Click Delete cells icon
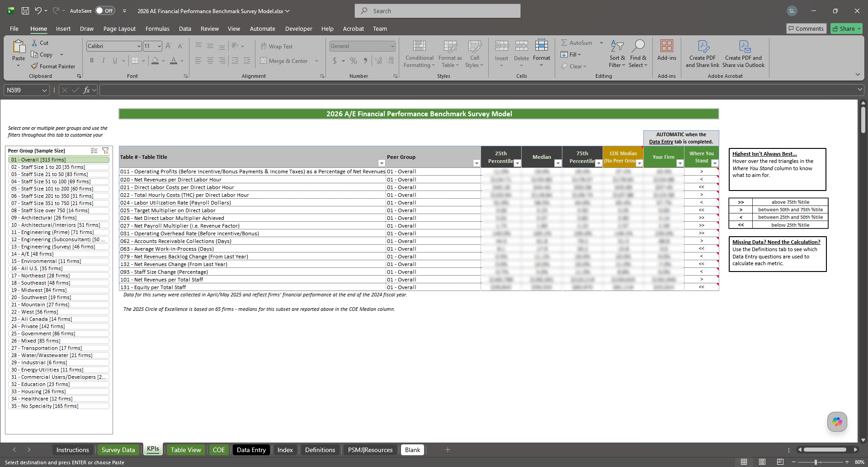Viewport: 868px width, 467px height. (521, 46)
